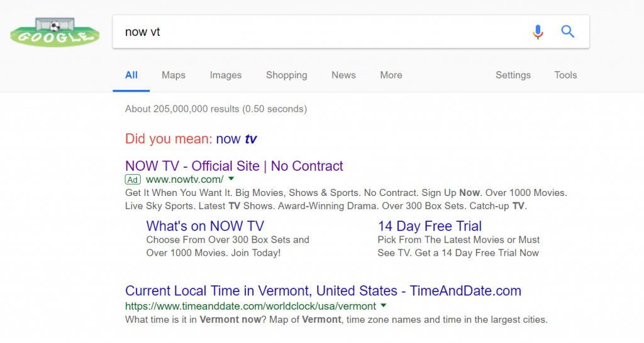Click the suggested query "now tv"
644x343 pixels.
(x=236, y=139)
